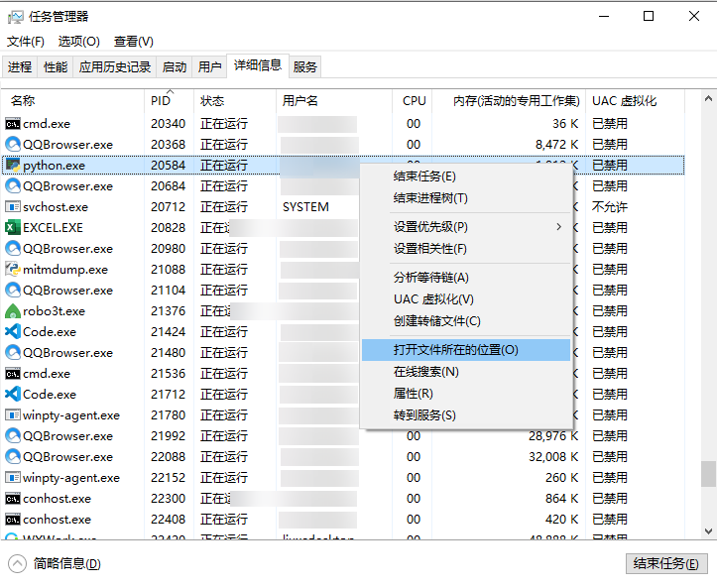Click the 简略信息(D) link
717x588 pixels.
66,564
